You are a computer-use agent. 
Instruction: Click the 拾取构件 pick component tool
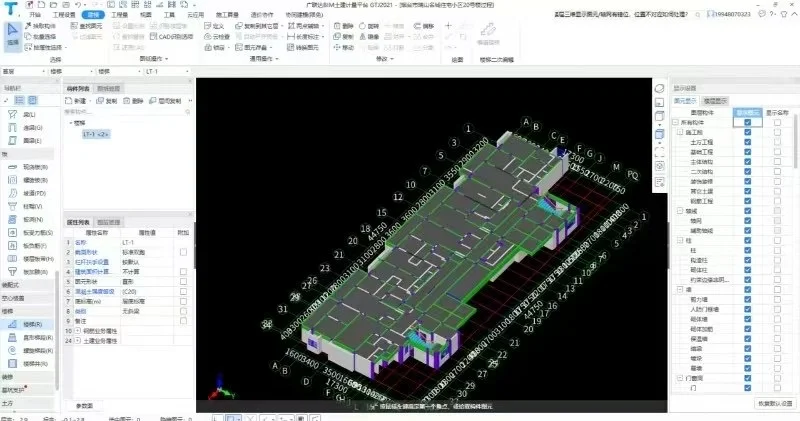[40, 26]
